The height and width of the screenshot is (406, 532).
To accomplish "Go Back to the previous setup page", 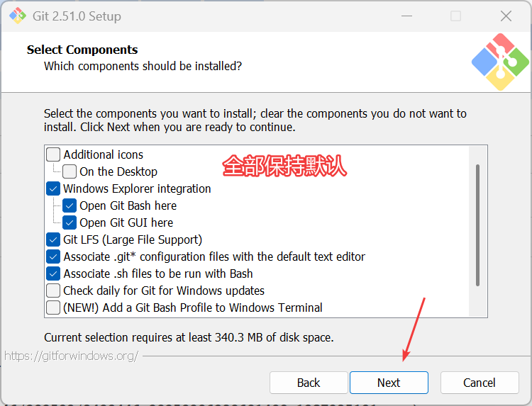I will tap(309, 383).
